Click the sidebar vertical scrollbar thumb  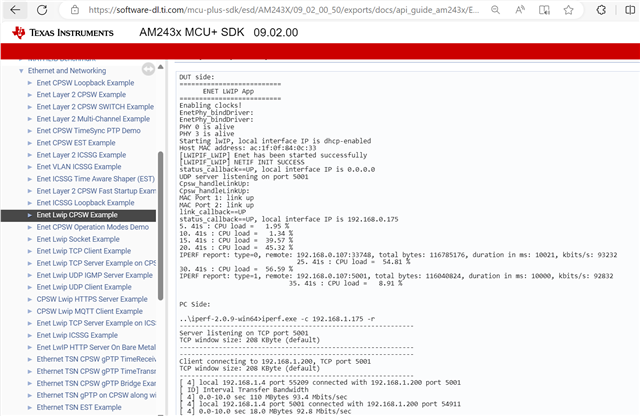(160, 226)
